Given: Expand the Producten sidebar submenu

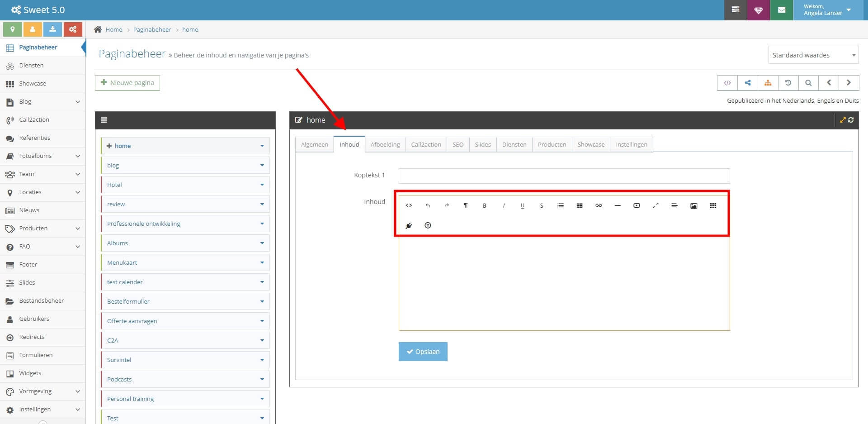Looking at the screenshot, I should pyautogui.click(x=78, y=229).
